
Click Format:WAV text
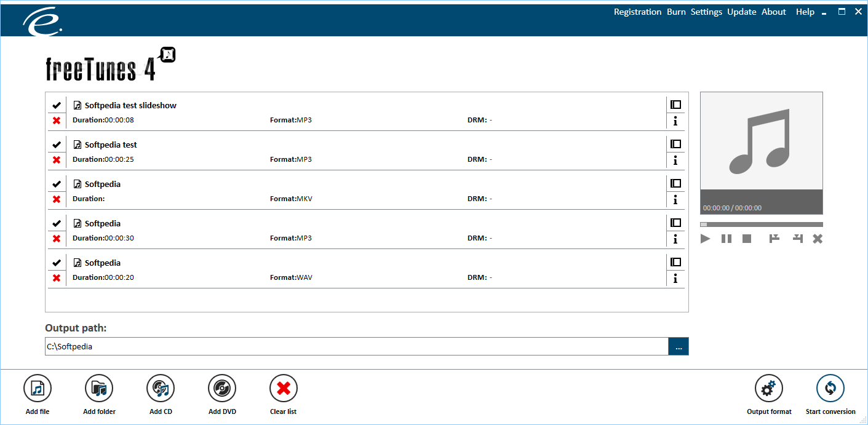point(291,277)
